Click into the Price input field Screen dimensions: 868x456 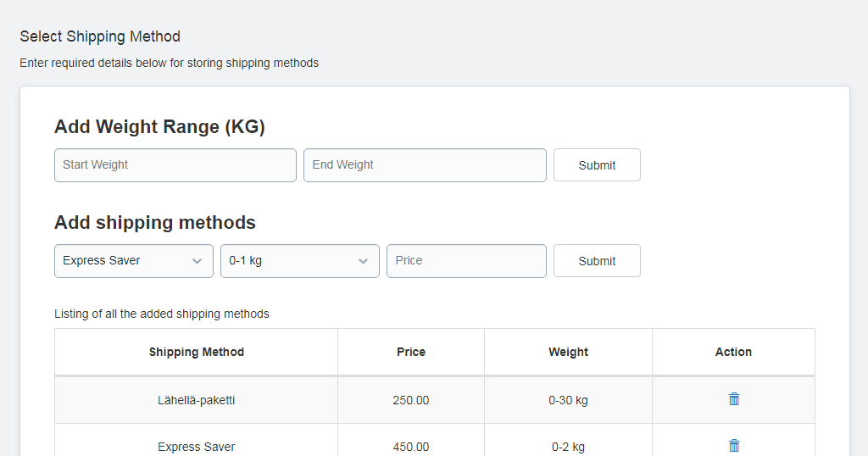click(x=466, y=261)
